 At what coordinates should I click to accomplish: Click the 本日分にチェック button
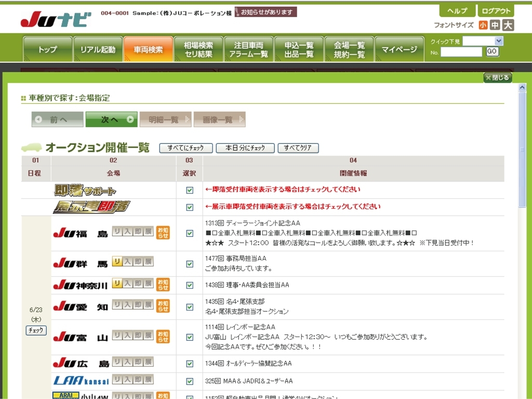(245, 148)
